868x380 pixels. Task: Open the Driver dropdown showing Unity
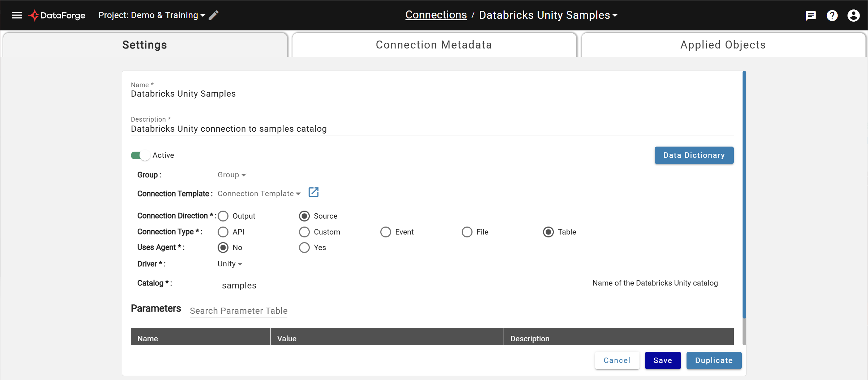tap(230, 264)
